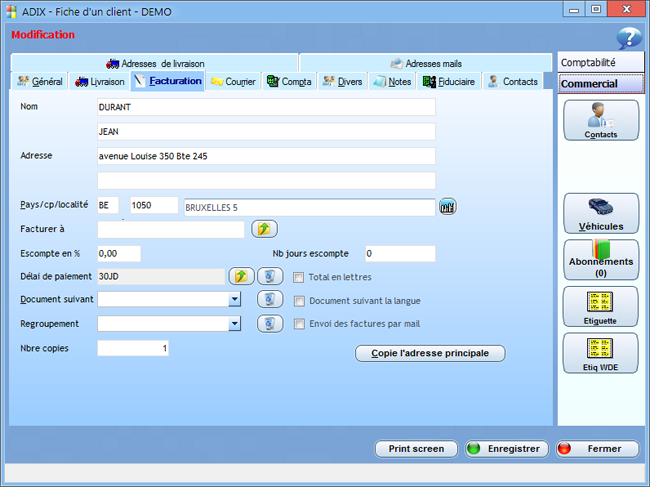650x487 pixels.
Task: Click the blue help question mark icon
Action: 628,38
